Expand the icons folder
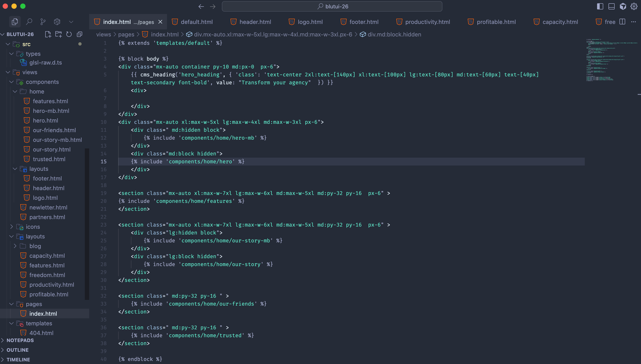641x364 pixels. pyautogui.click(x=33, y=227)
